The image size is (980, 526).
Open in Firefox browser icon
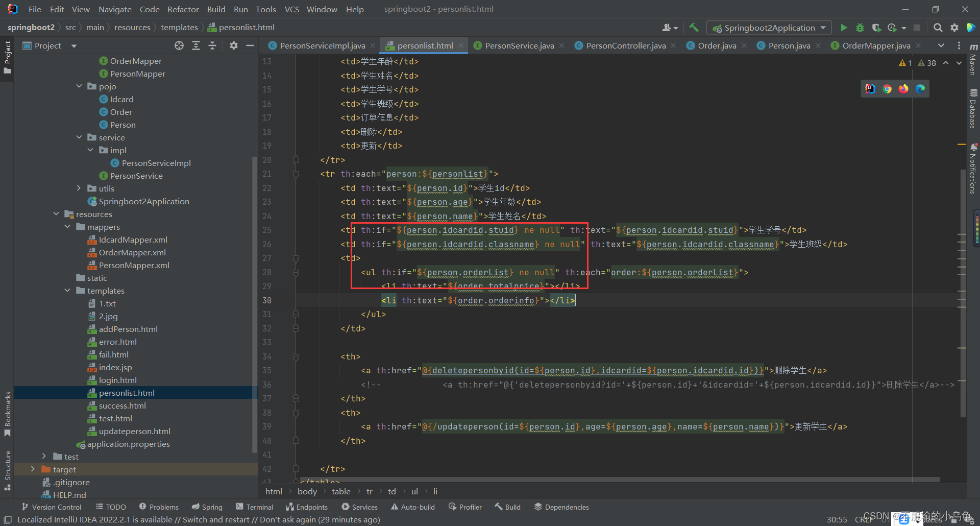pos(903,89)
